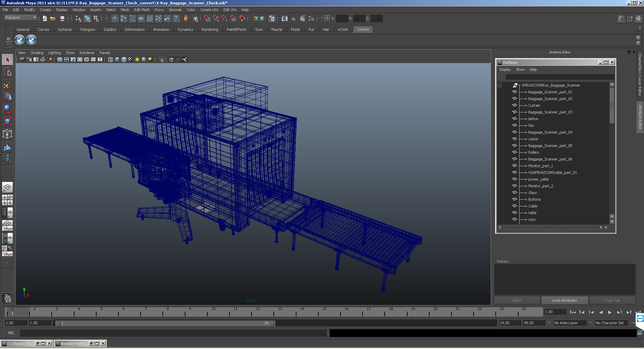The image size is (644, 349).
Task: Switch to Persp/Outliner layout
Action: tap(7, 213)
